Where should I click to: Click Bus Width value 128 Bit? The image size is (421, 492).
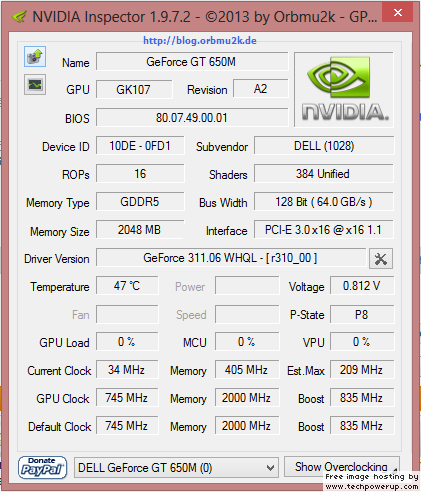tap(324, 202)
